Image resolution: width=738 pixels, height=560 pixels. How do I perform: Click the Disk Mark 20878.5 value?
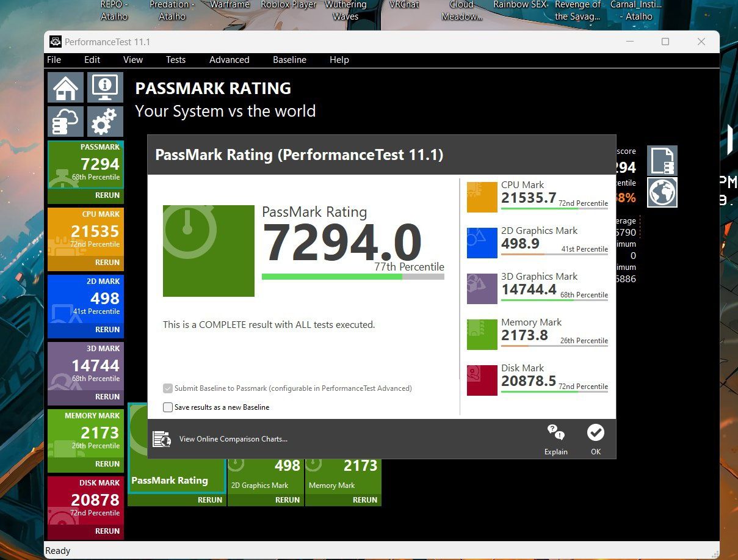tap(529, 381)
